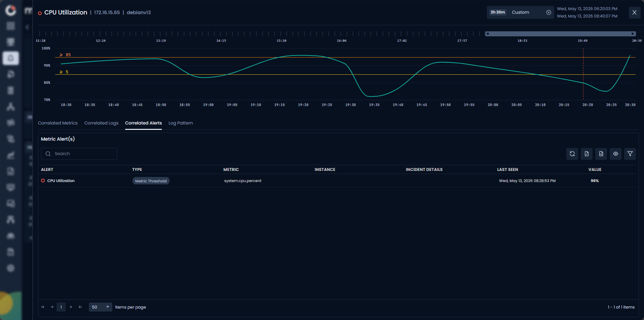Export alerts as PDF
Viewport: 644px width, 320px height.
tap(586, 154)
